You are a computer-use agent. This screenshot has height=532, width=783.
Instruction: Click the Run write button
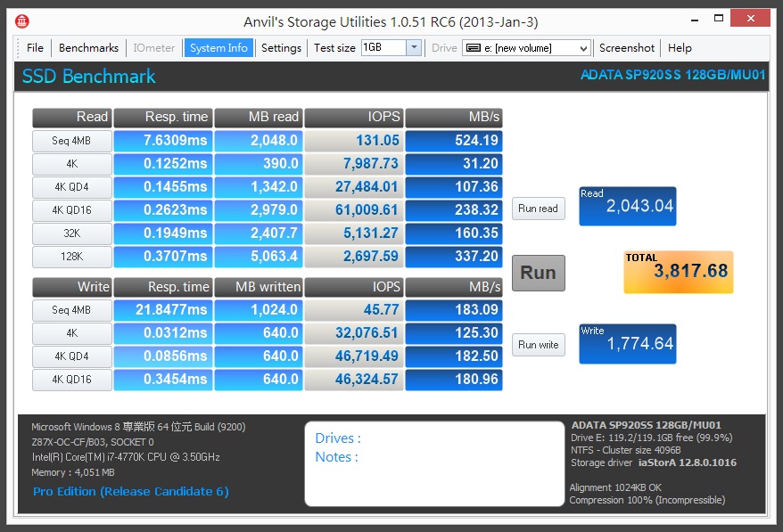(538, 345)
